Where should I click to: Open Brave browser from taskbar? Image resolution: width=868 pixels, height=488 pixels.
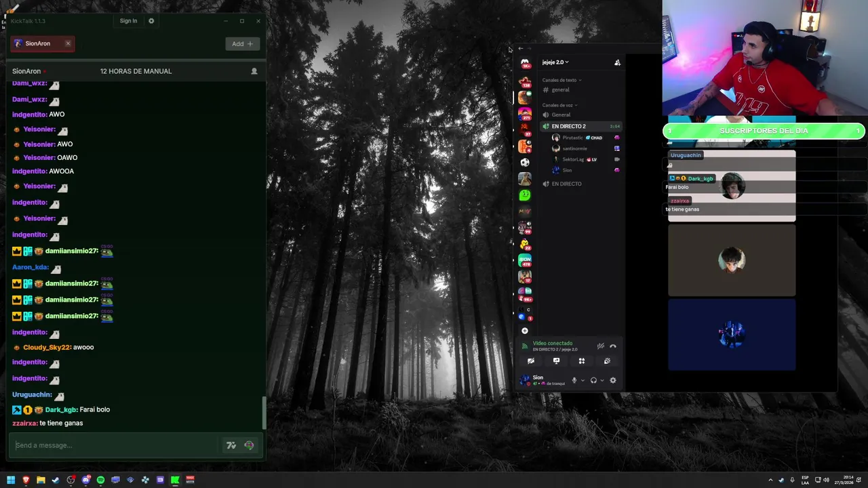(26, 481)
